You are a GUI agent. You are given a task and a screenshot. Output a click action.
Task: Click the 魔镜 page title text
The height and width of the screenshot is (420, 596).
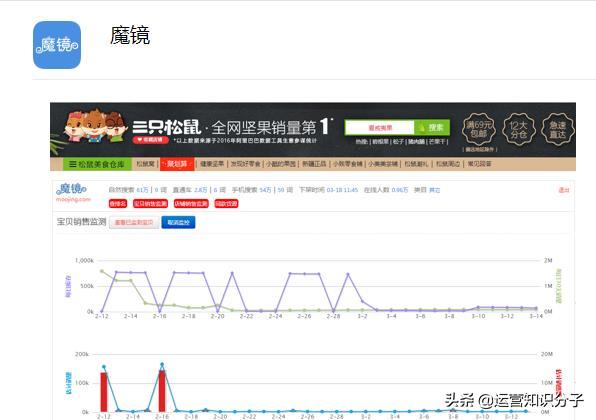pos(130,35)
